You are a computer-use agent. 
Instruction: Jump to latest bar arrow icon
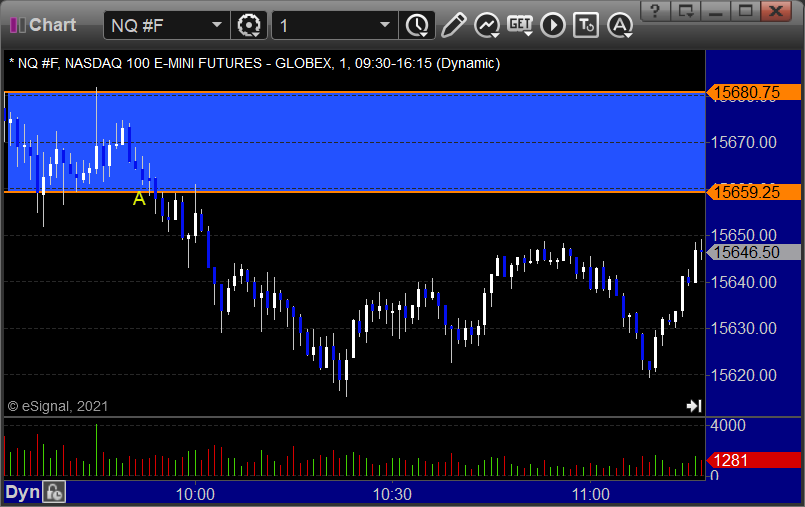(694, 406)
